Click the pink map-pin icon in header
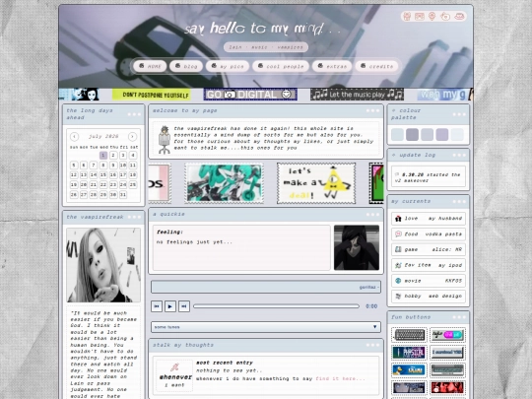 pyautogui.click(x=432, y=16)
